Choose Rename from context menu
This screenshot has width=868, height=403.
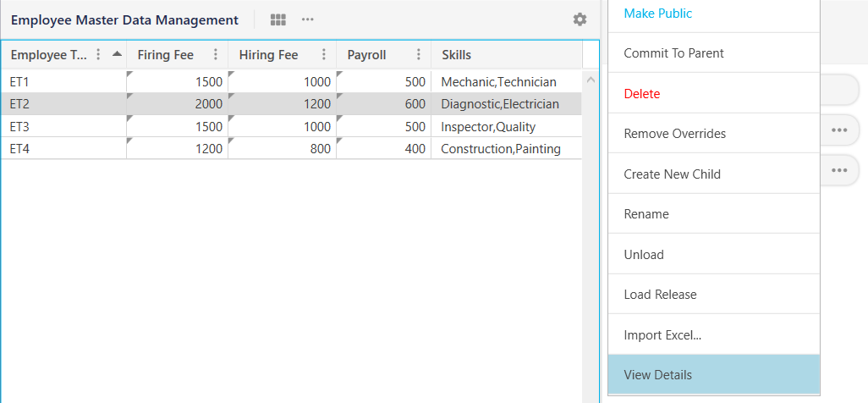click(x=713, y=214)
